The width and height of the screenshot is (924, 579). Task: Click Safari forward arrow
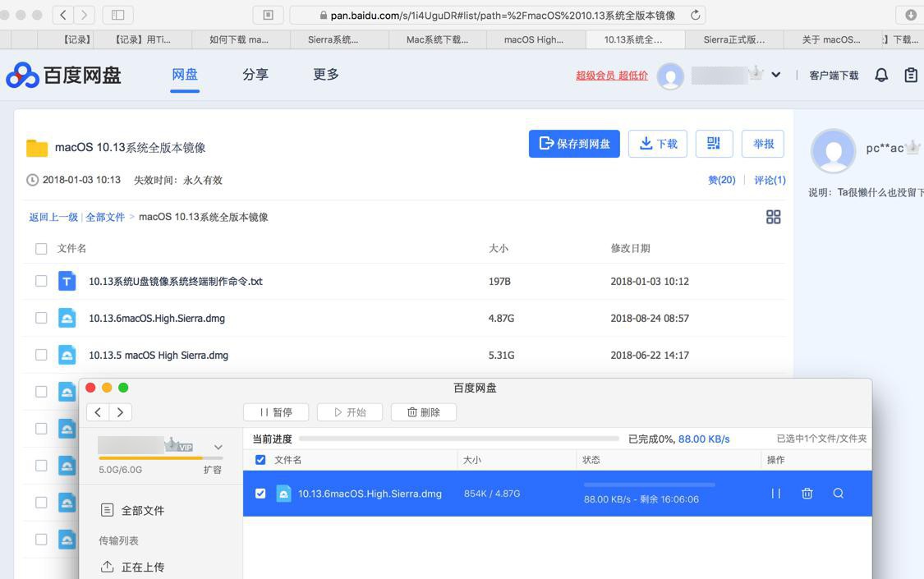tap(85, 15)
